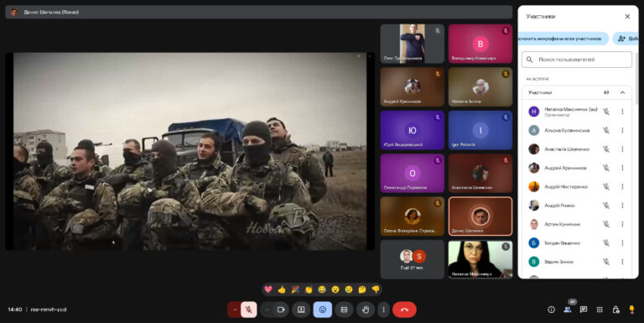Click the presenter name bar at top
This screenshot has height=323, width=644.
click(259, 12)
